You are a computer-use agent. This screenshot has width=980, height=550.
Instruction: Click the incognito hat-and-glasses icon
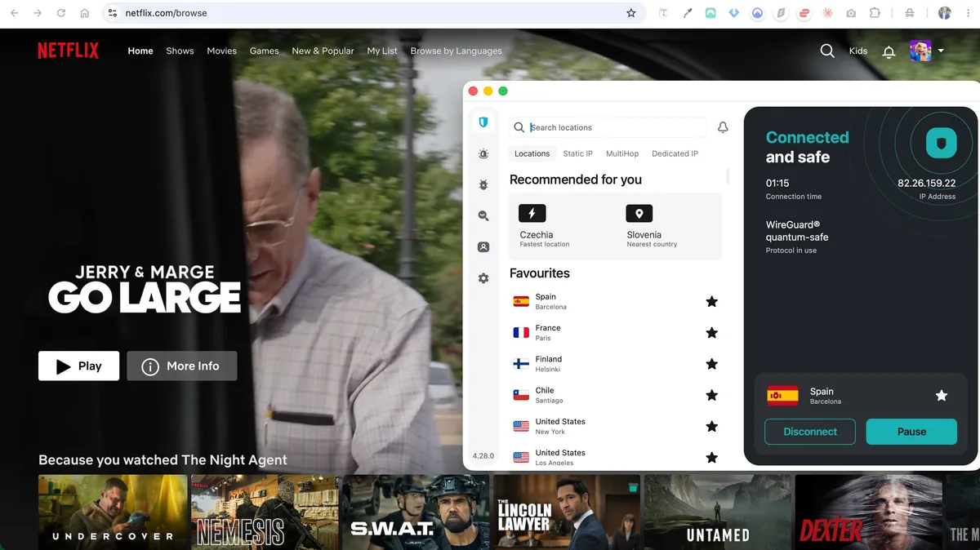tap(910, 13)
